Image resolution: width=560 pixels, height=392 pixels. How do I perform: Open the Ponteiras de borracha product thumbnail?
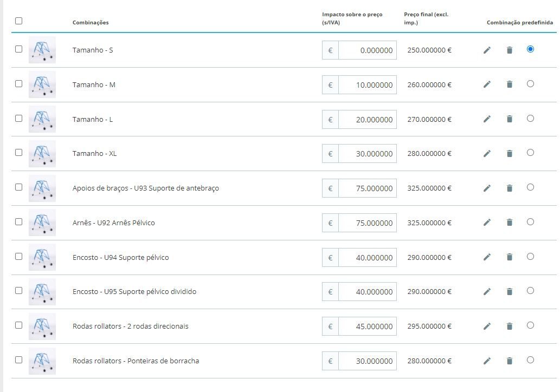click(x=42, y=361)
